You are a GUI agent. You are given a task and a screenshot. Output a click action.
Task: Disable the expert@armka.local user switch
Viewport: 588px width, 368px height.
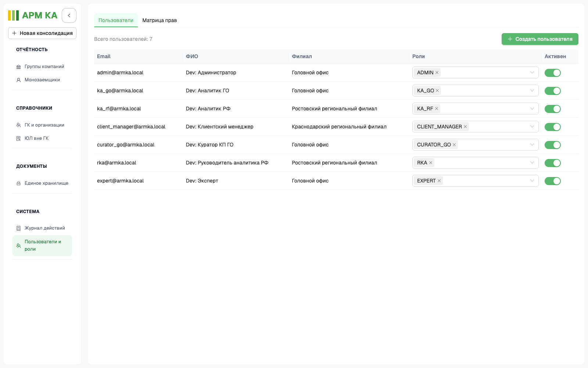click(552, 181)
